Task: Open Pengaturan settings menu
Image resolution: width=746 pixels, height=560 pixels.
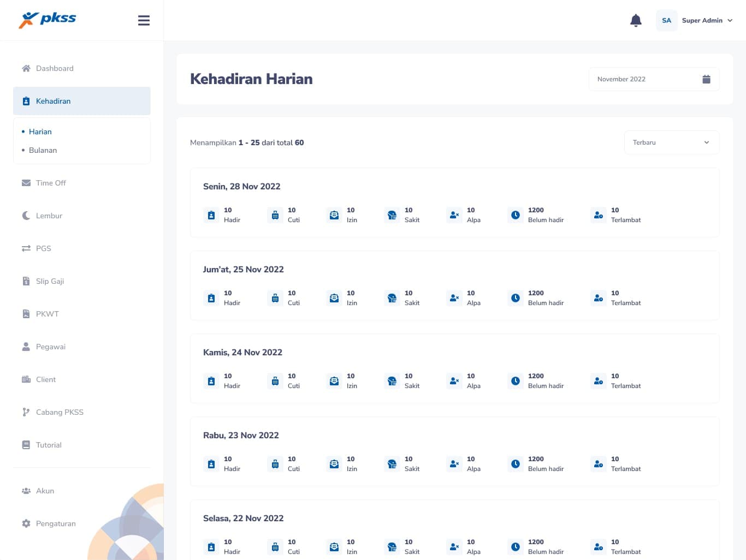Action: click(x=82, y=523)
